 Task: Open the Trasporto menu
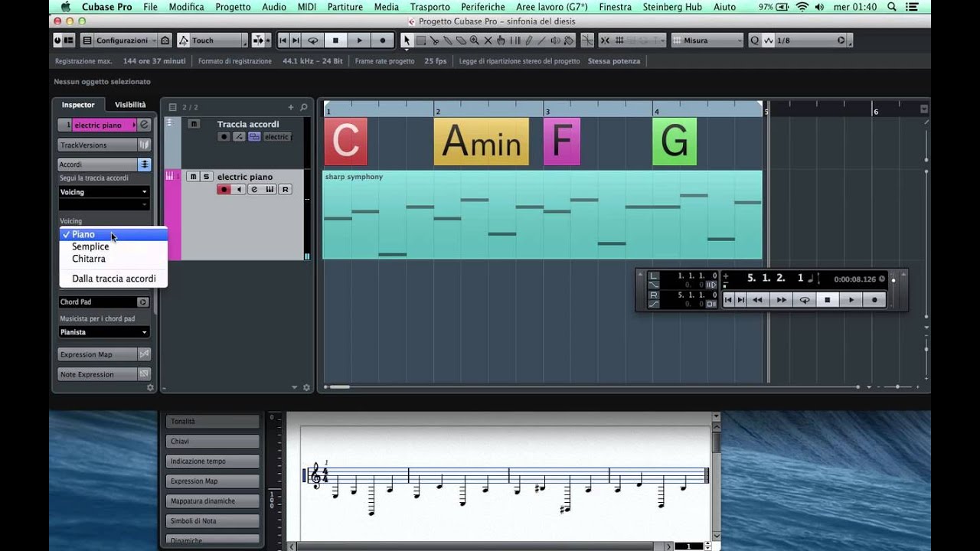point(430,7)
